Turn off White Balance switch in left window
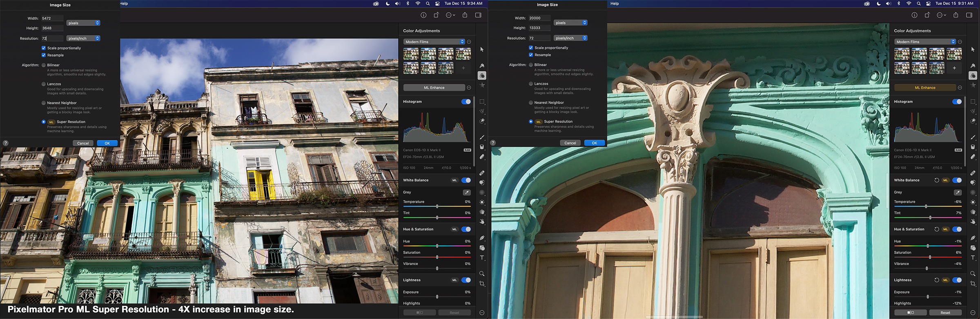Screen dimensions: 980x319 (466, 180)
